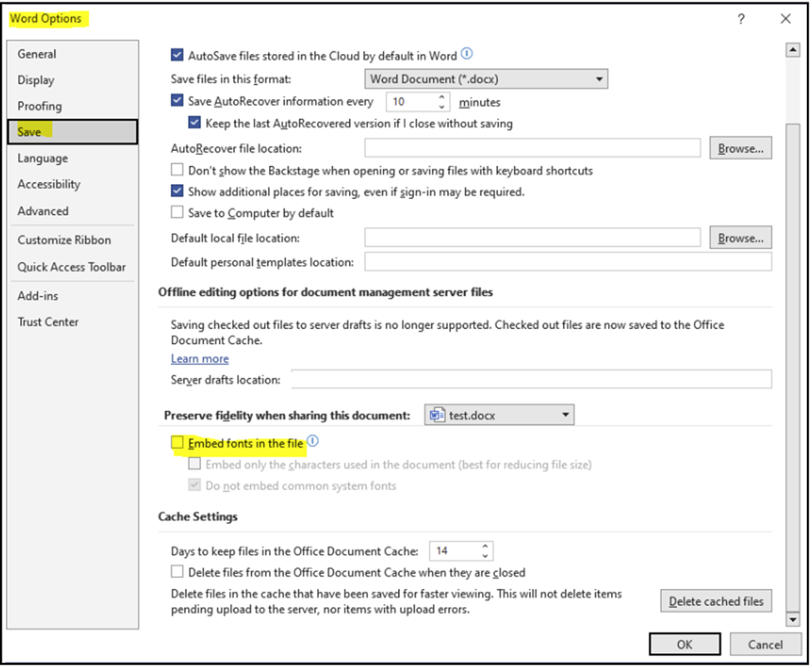
Task: Open the Save files format dropdown
Action: point(486,79)
